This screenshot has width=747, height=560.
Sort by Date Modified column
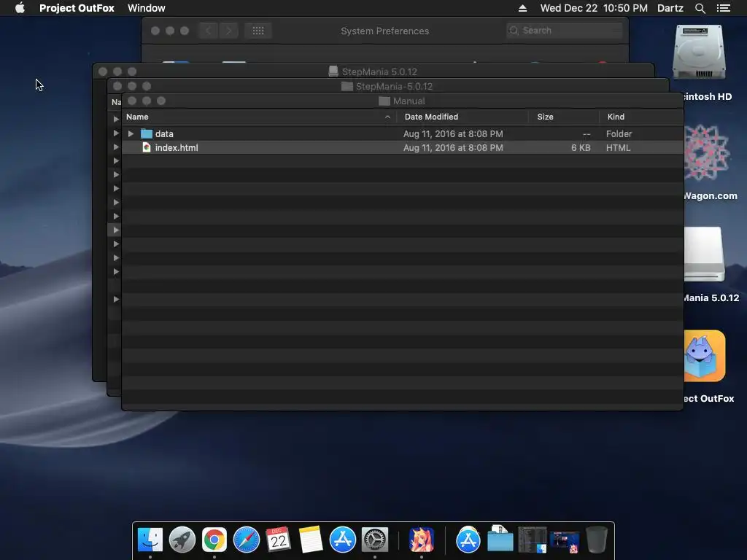click(x=431, y=117)
